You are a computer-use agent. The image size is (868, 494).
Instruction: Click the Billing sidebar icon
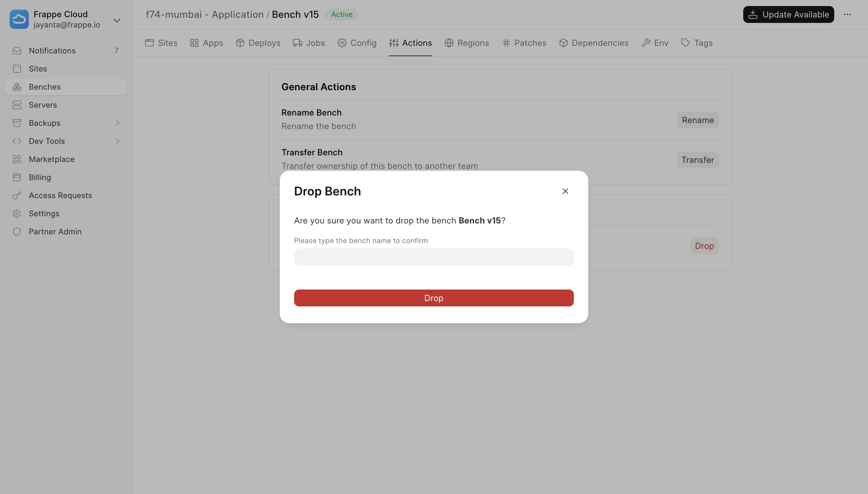click(17, 177)
